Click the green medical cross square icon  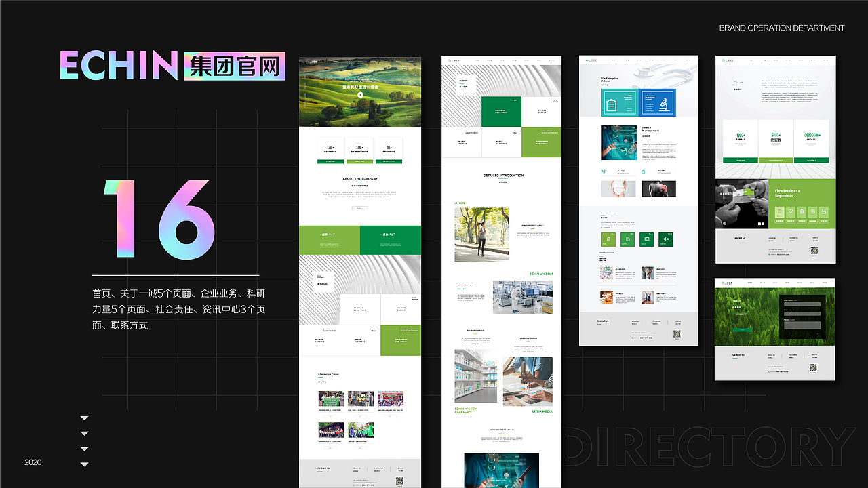[x=667, y=239]
